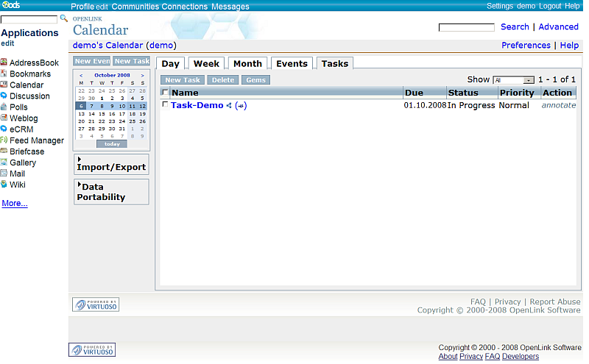589x364 pixels.
Task: Click the Bookmarks application icon
Action: (x=4, y=74)
